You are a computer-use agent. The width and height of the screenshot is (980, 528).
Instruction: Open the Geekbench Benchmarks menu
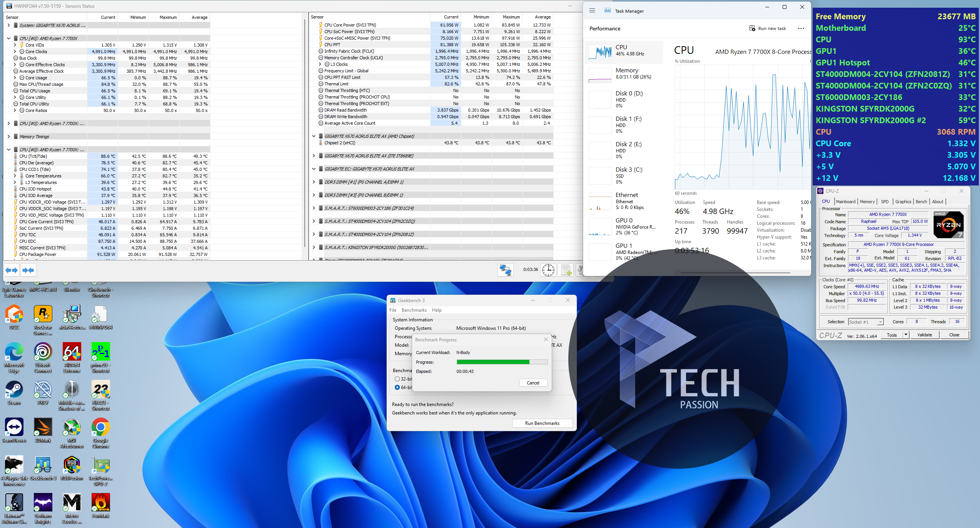coord(414,310)
